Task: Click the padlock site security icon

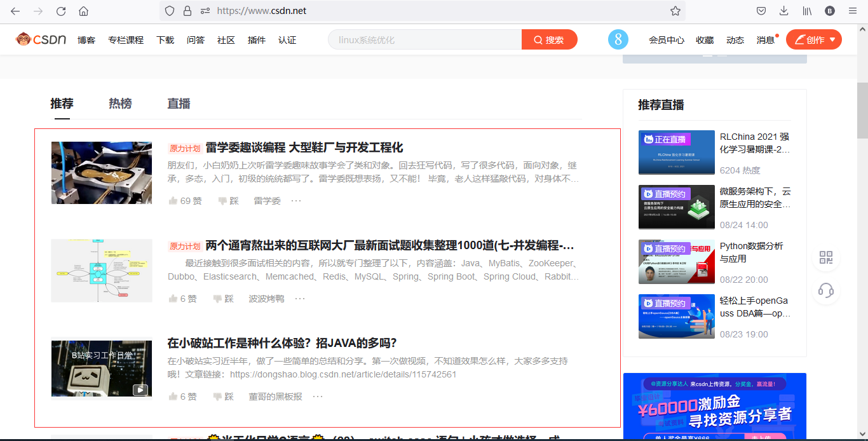Action: point(187,11)
